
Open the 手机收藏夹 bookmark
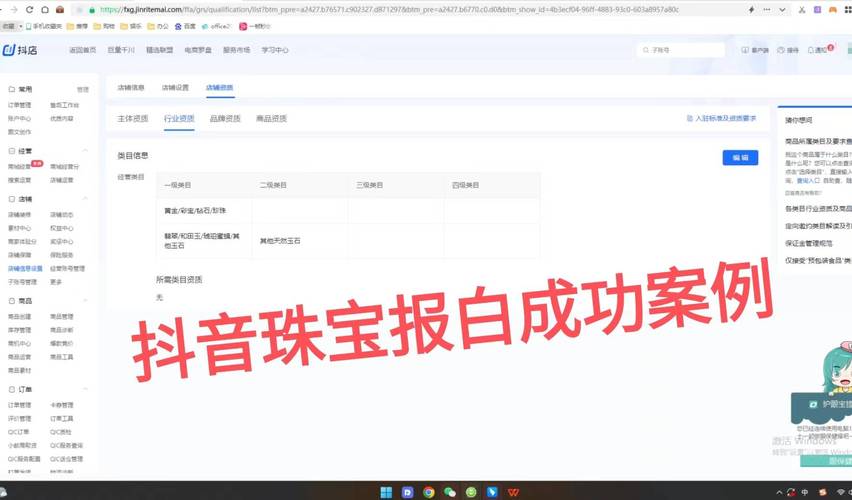[x=44, y=26]
